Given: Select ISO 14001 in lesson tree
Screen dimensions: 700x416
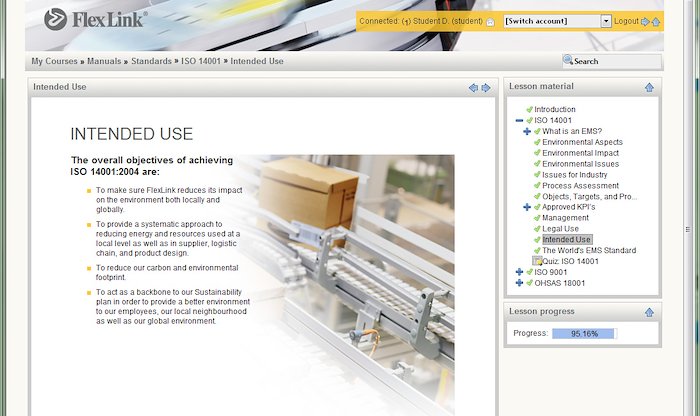Looking at the screenshot, I should pyautogui.click(x=553, y=121).
